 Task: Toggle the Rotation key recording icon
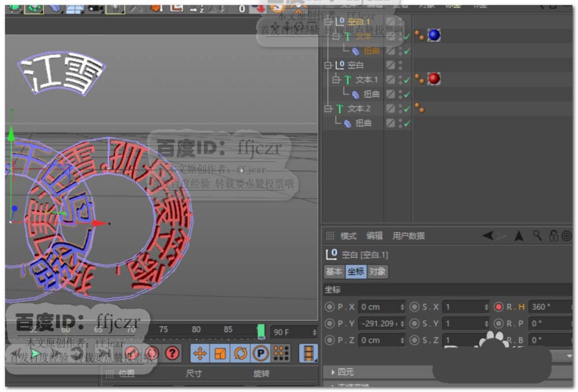pyautogui.click(x=240, y=353)
